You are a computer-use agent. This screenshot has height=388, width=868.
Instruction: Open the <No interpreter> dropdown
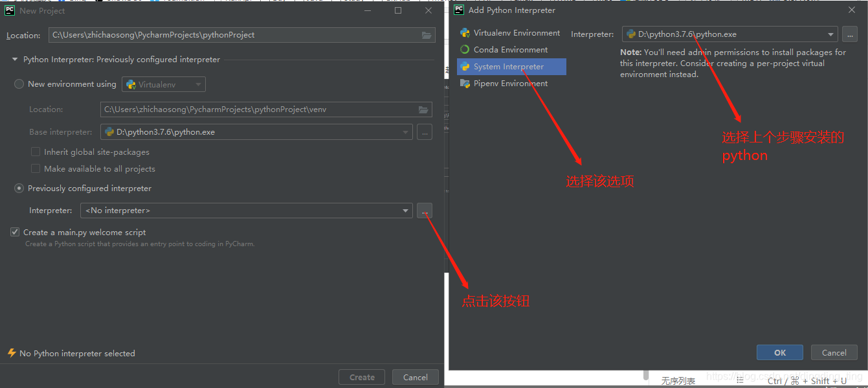point(406,211)
